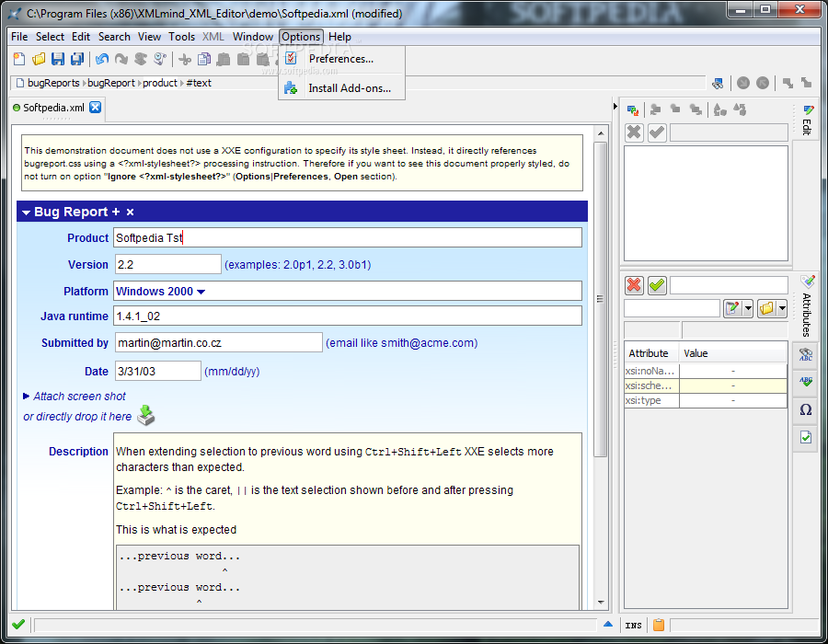The width and height of the screenshot is (828, 644).
Task: Open the Tools menu
Action: coord(181,37)
